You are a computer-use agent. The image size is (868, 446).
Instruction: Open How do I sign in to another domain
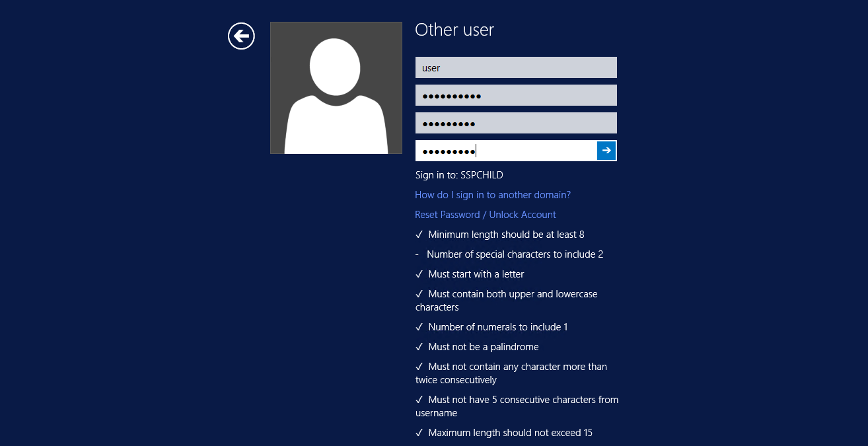point(493,194)
